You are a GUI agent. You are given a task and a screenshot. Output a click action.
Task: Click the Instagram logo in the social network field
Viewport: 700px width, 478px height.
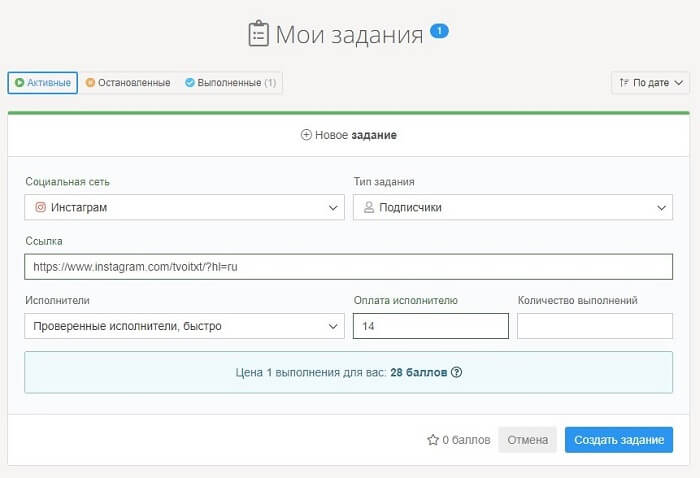tap(41, 207)
